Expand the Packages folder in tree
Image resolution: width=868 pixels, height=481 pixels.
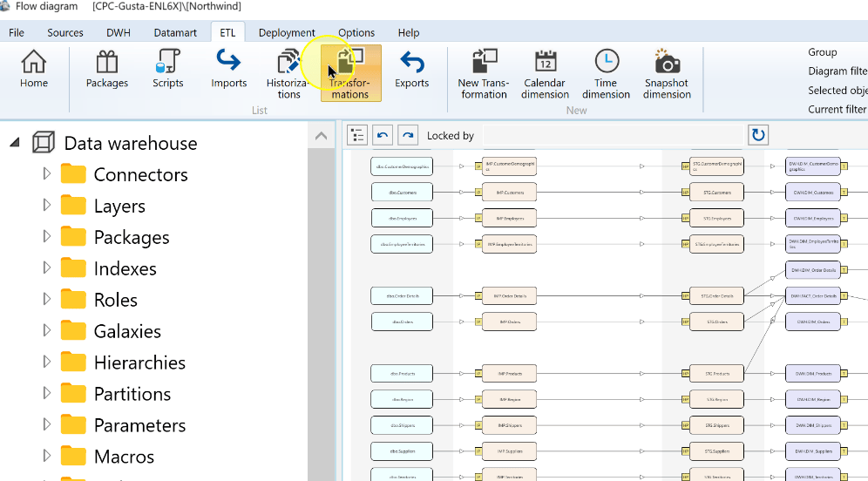pyautogui.click(x=46, y=236)
